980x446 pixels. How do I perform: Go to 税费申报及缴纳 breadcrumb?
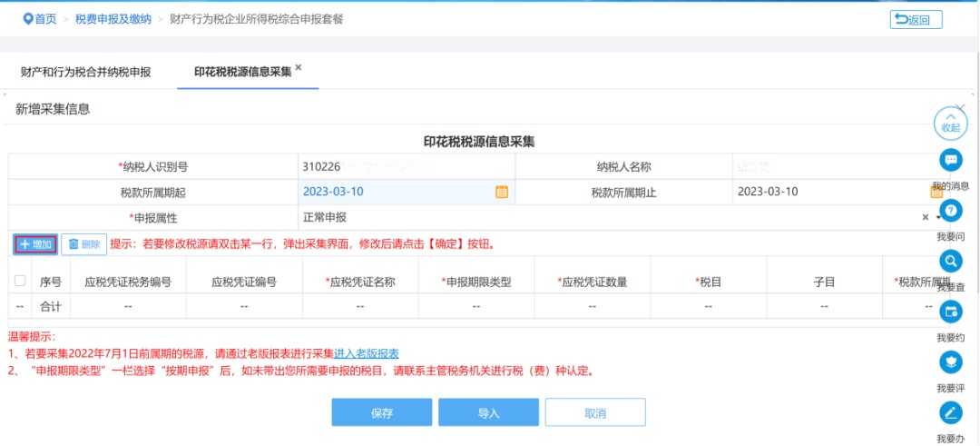(113, 19)
